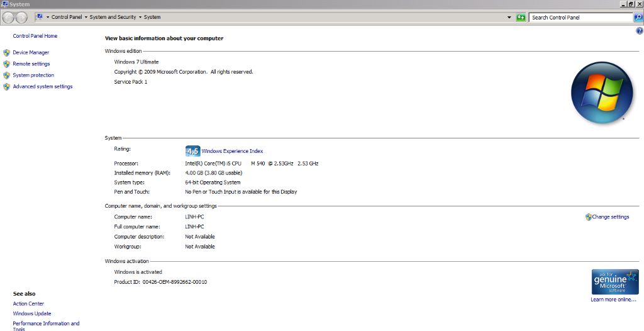This screenshot has width=644, height=331.
Task: Open the address bar history dropdown
Action: 509,17
